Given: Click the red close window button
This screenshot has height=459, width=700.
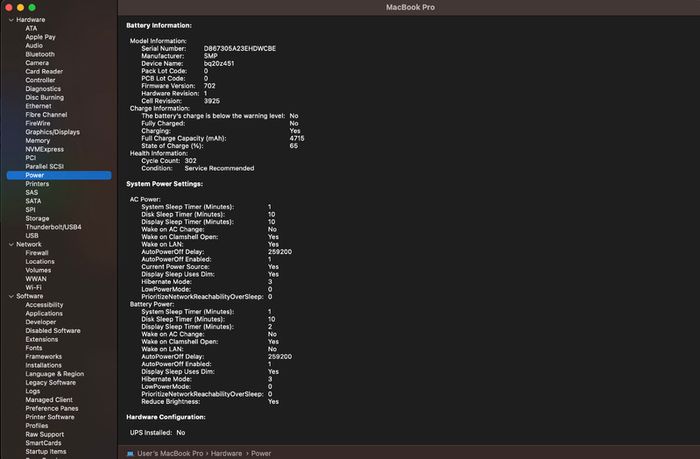Looking at the screenshot, I should (8, 7).
